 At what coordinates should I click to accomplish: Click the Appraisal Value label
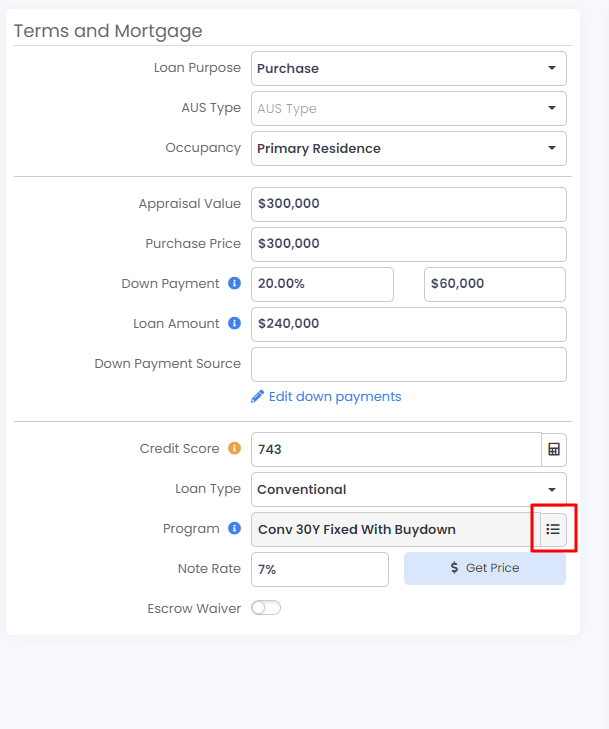[x=190, y=203]
